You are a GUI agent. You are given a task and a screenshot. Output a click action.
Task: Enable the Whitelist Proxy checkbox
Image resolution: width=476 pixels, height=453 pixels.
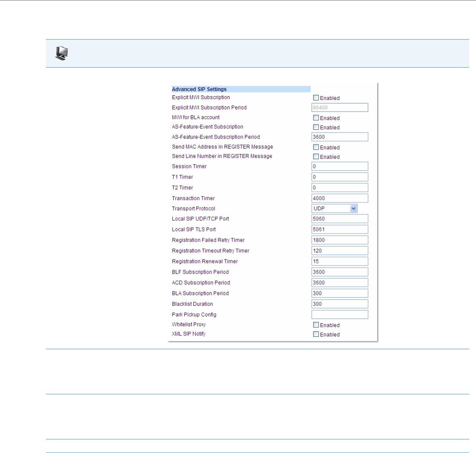pyautogui.click(x=316, y=325)
